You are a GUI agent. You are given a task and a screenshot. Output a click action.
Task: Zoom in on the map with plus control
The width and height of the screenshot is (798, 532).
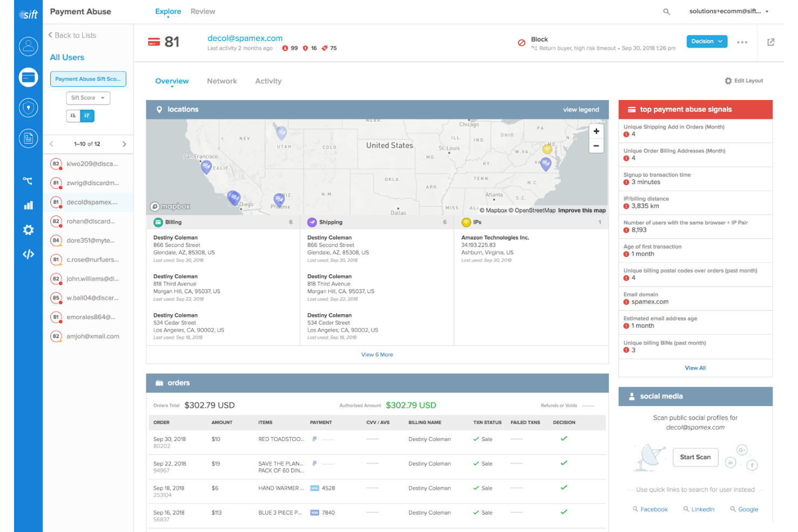(596, 131)
